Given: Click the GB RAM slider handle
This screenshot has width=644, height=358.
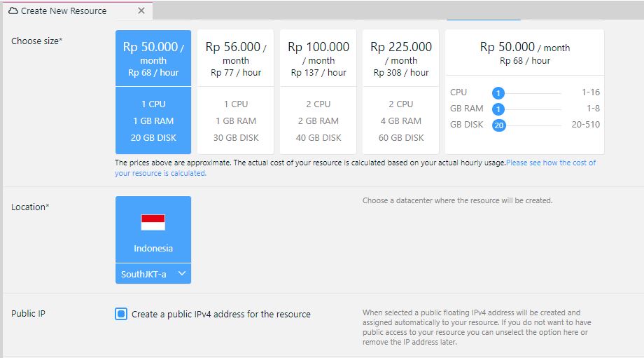Looking at the screenshot, I should (498, 109).
